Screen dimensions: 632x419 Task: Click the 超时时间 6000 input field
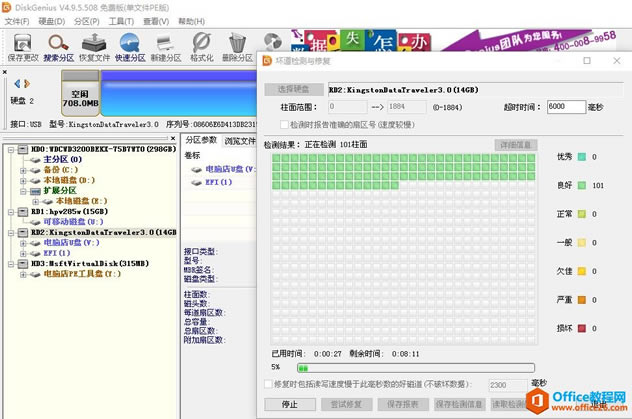(566, 107)
